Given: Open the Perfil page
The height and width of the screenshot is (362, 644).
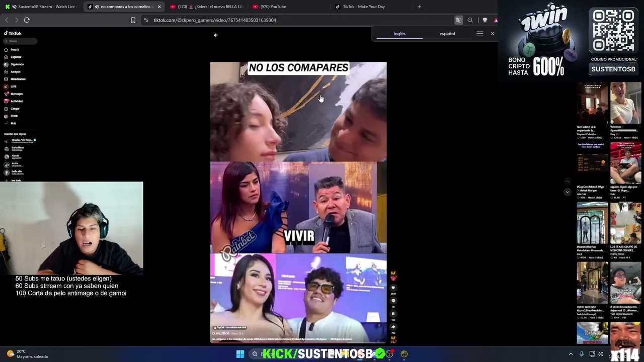Looking at the screenshot, I should [x=11, y=116].
